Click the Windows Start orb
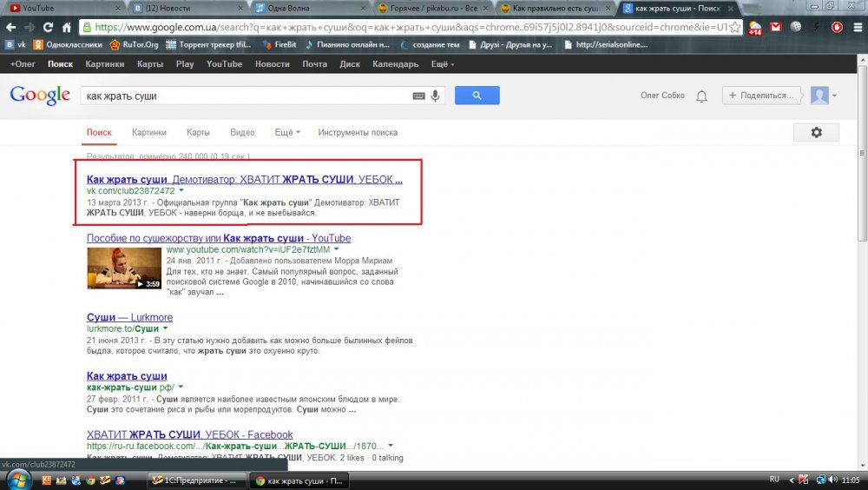 point(18,479)
